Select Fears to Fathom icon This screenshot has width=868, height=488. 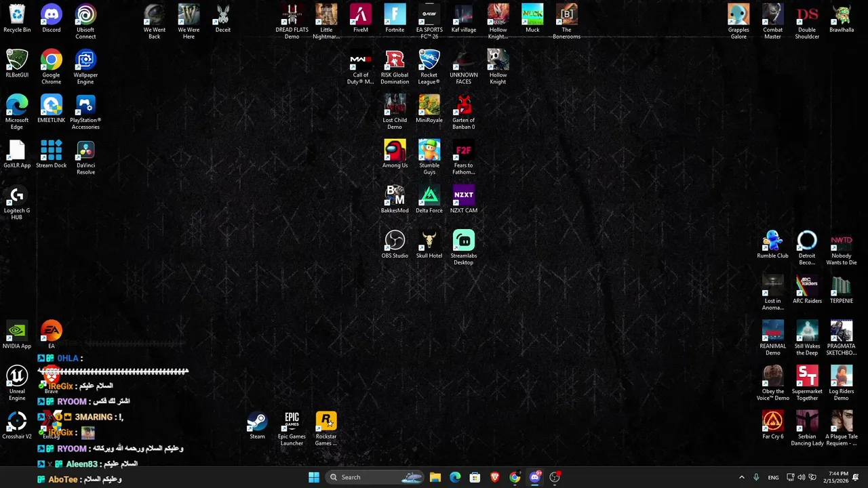tap(463, 158)
